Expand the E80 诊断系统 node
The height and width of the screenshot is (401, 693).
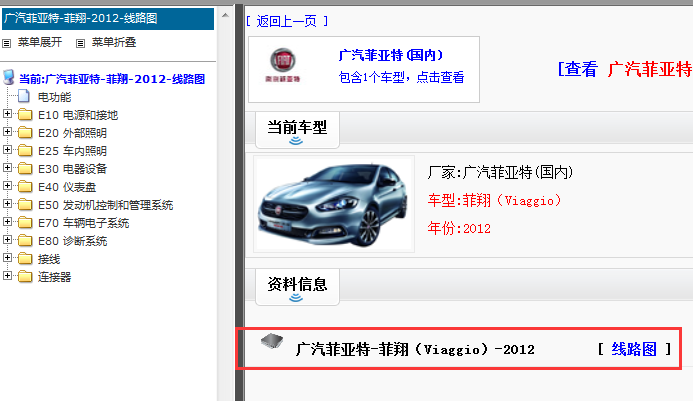point(7,240)
